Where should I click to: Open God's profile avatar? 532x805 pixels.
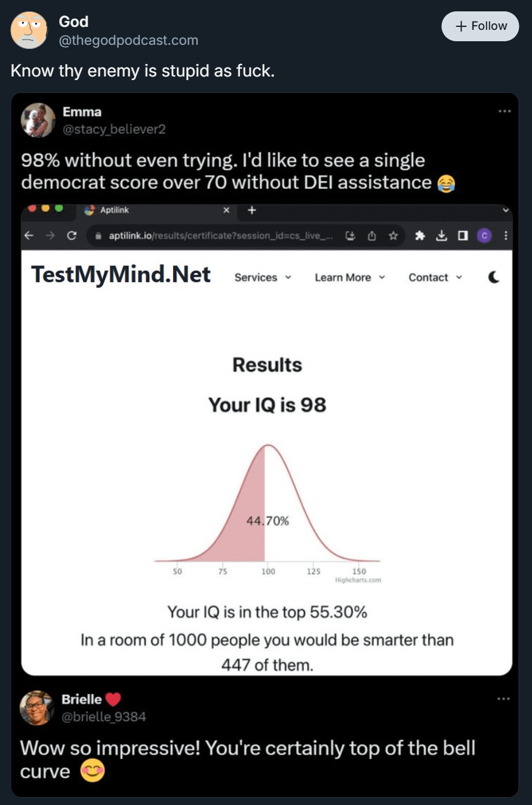[x=29, y=30]
